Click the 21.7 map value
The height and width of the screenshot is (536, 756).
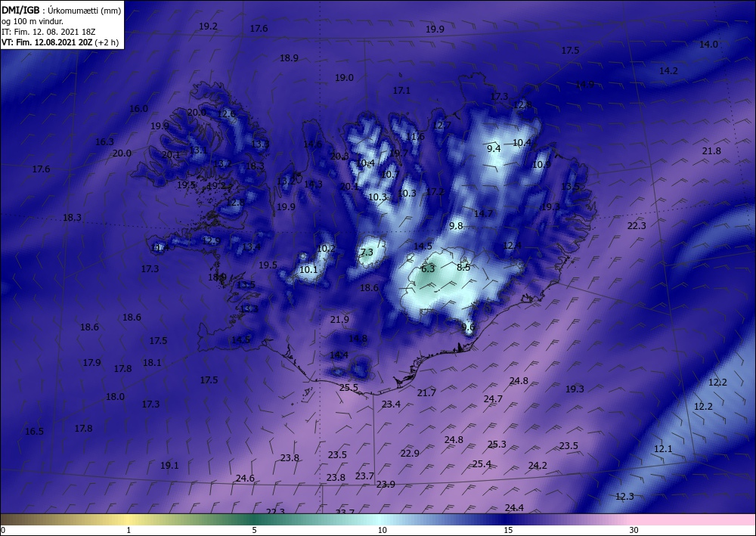[426, 393]
